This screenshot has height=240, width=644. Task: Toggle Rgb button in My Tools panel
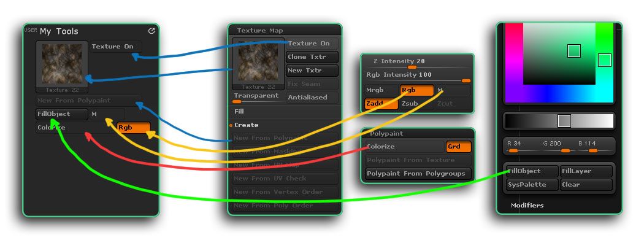134,128
